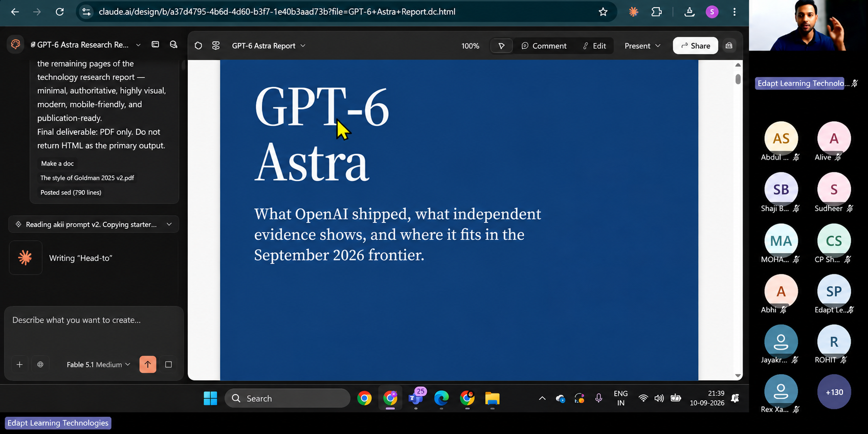Viewport: 868px width, 434px height.
Task: Click the 'Make a doc' attachment text
Action: 57,164
